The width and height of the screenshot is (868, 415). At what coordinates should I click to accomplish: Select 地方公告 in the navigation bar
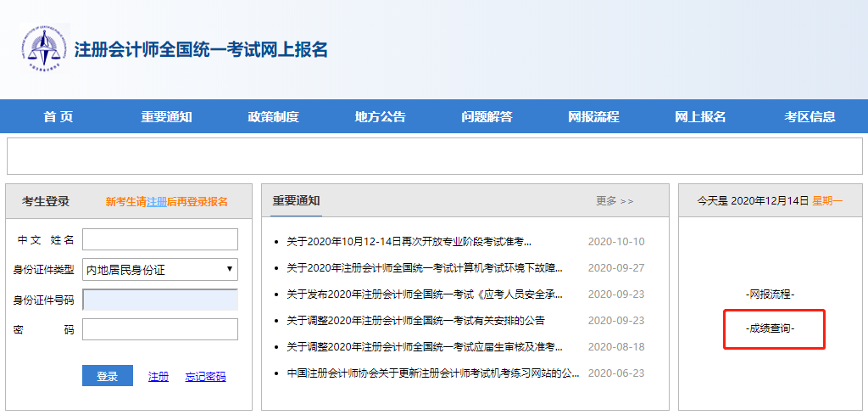(x=380, y=117)
